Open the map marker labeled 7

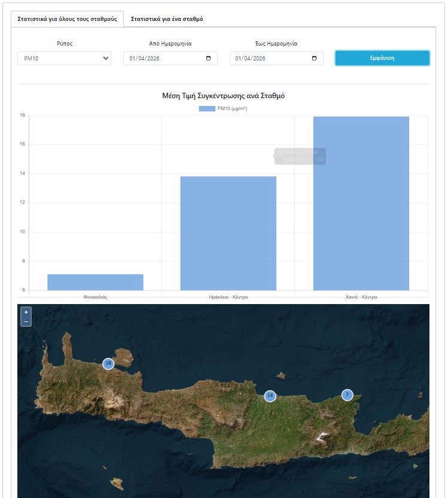pyautogui.click(x=347, y=394)
